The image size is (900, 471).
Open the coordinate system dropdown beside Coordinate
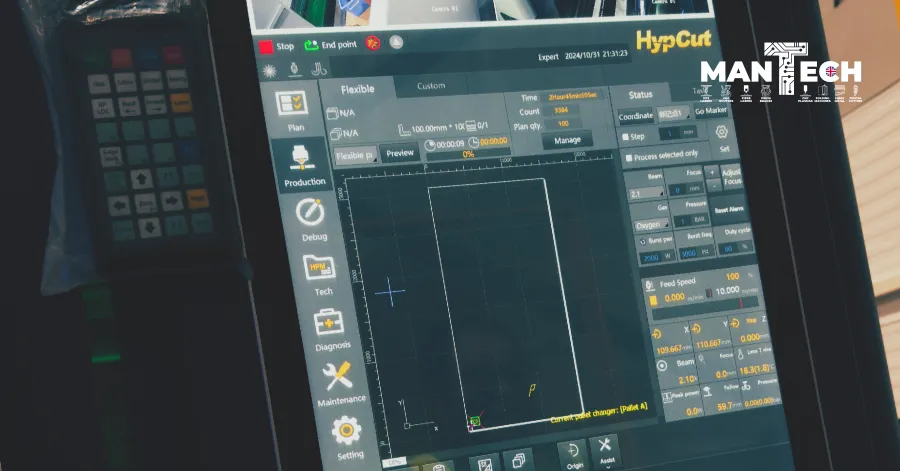click(x=673, y=114)
